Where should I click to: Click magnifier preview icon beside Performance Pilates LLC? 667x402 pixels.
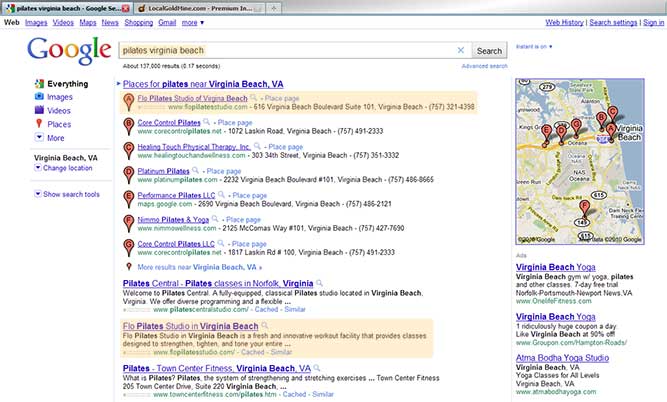click(221, 195)
